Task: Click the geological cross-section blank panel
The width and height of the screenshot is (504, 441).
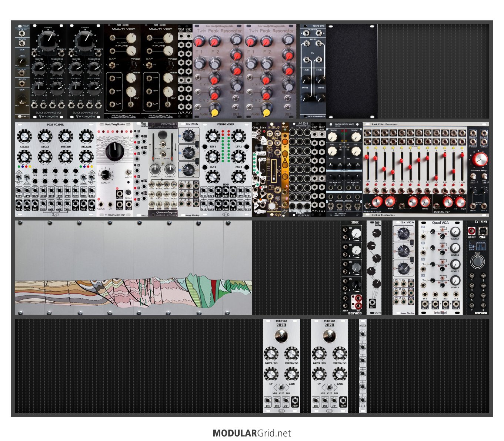Action: click(133, 268)
